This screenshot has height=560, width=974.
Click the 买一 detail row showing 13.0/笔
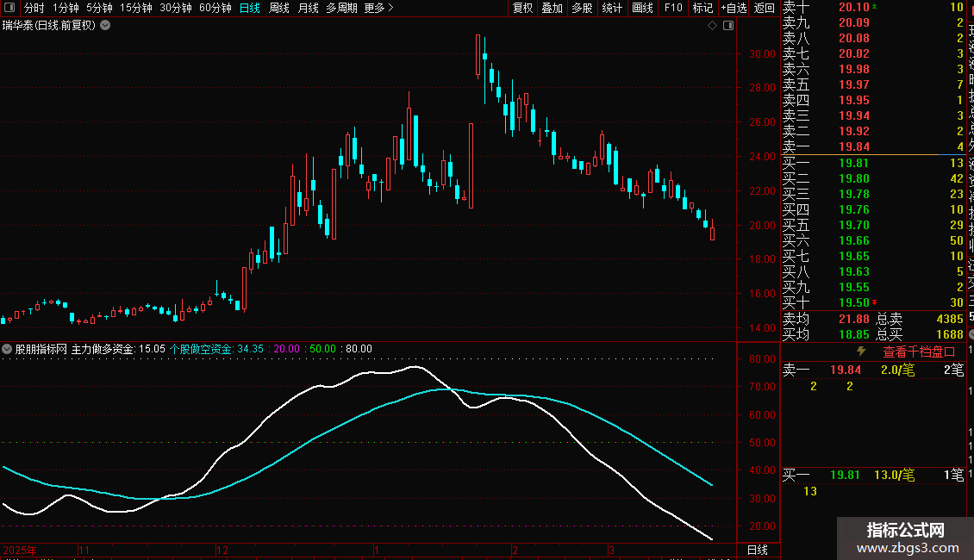(873, 476)
